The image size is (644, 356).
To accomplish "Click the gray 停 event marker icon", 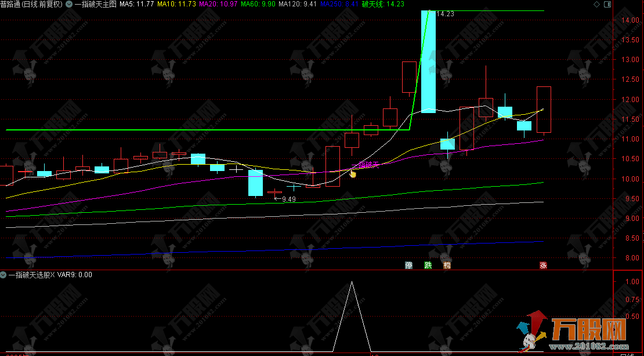I will pyautogui.click(x=409, y=266).
